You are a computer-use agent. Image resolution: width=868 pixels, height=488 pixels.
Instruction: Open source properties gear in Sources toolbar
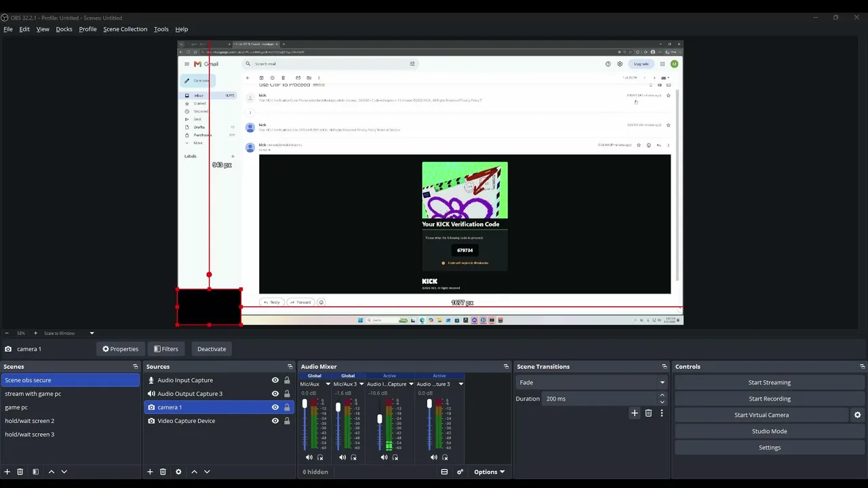178,472
